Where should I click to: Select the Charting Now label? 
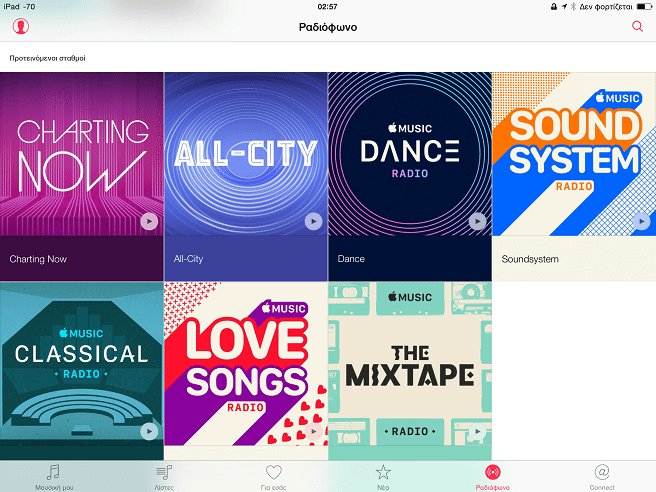click(38, 259)
